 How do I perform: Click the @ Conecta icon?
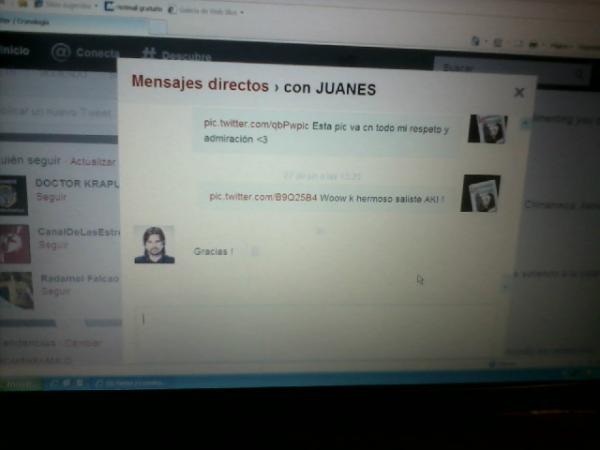coord(61,52)
